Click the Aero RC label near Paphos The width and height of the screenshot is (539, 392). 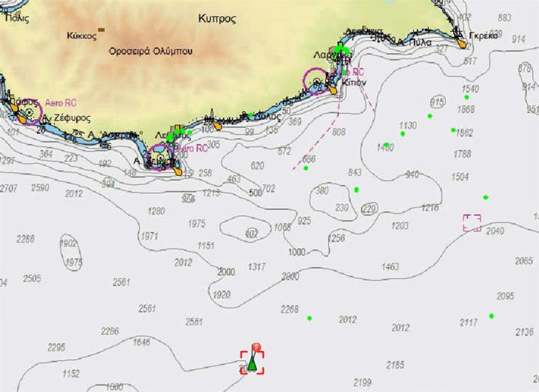tap(61, 104)
